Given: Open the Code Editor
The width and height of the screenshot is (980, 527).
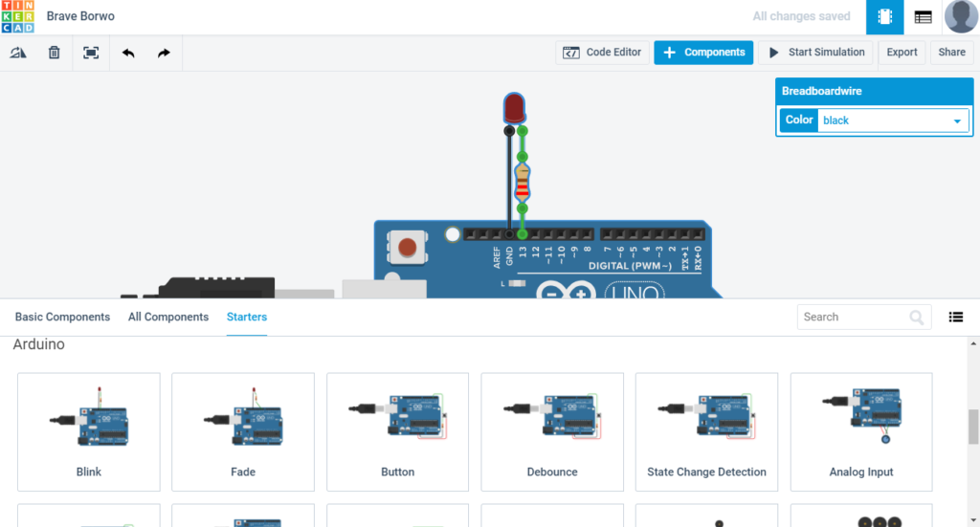Looking at the screenshot, I should coord(603,53).
